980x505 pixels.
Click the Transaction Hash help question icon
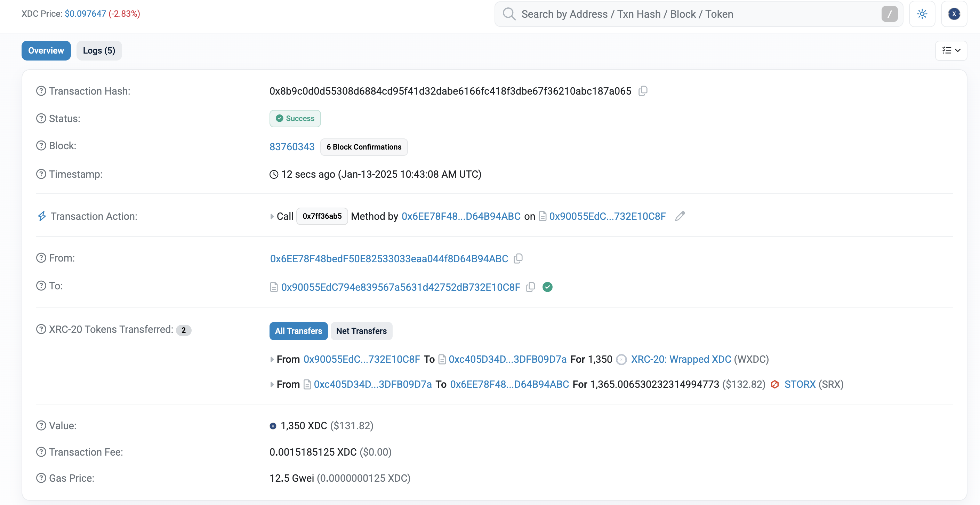41,91
